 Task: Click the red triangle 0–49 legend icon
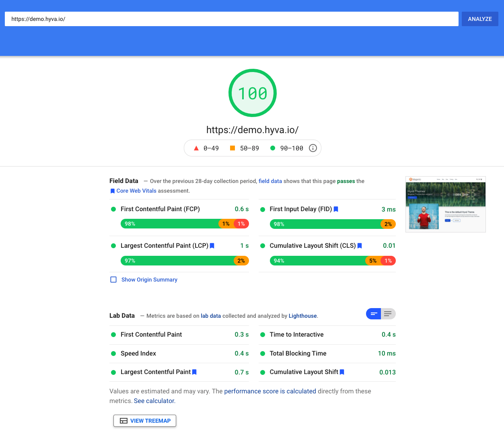tap(196, 148)
